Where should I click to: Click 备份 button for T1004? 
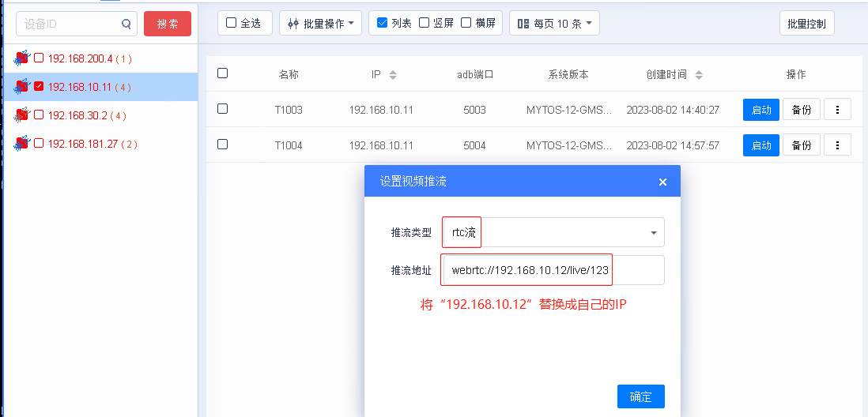pyautogui.click(x=801, y=145)
